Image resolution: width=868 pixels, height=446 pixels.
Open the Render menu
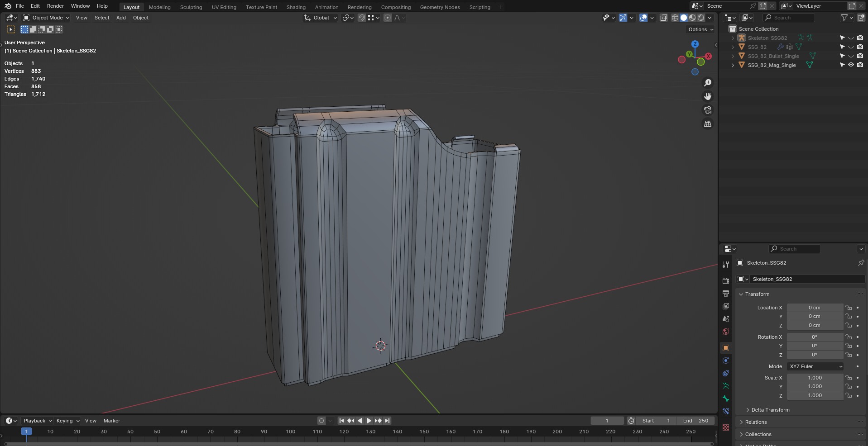point(55,6)
